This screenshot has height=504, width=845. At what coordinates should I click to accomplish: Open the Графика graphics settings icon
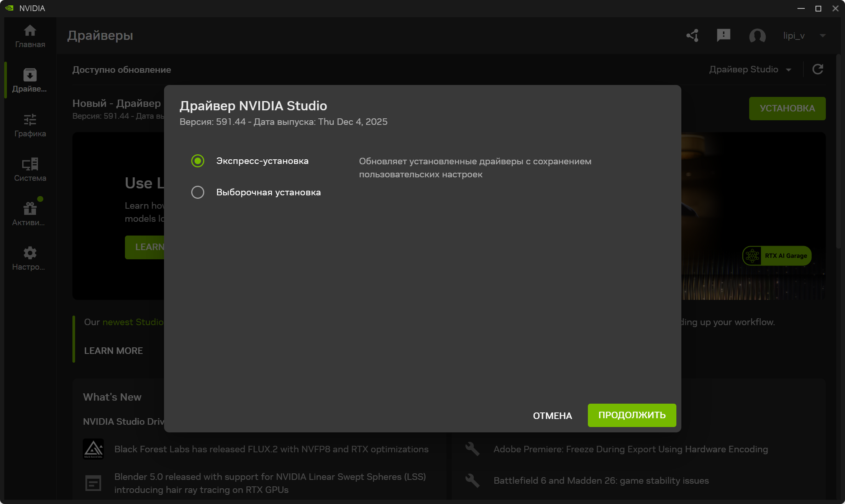tap(30, 125)
